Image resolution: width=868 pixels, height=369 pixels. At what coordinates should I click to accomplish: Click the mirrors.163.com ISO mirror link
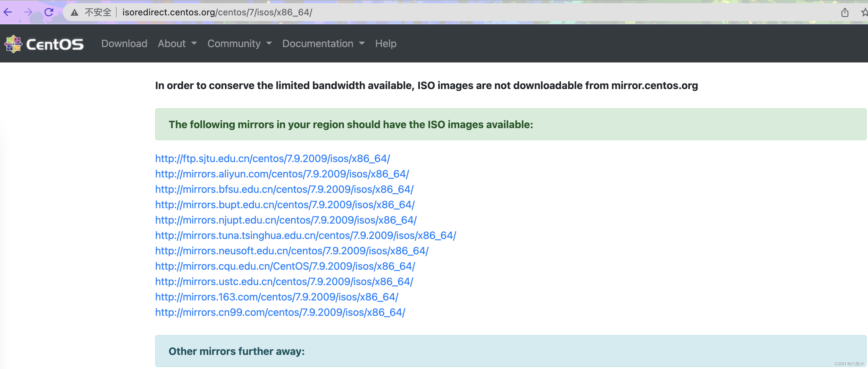(277, 297)
